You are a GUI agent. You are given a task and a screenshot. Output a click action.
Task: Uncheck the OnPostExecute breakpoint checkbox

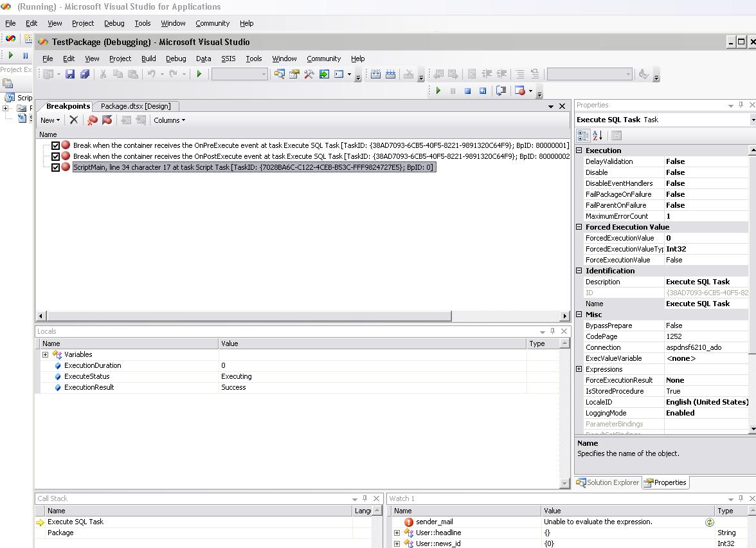pos(55,156)
